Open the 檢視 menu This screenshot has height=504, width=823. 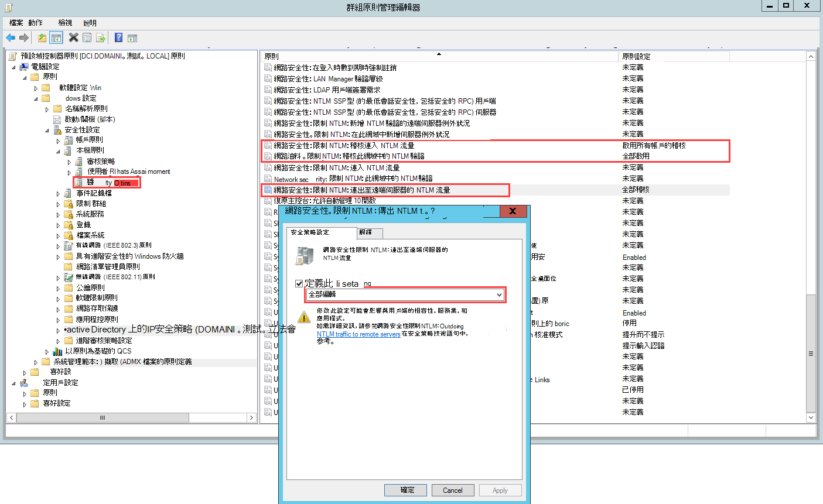pos(65,23)
